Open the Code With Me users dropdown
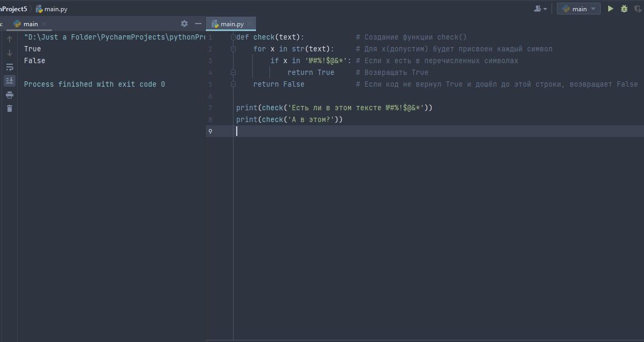This screenshot has height=342, width=644. point(540,9)
